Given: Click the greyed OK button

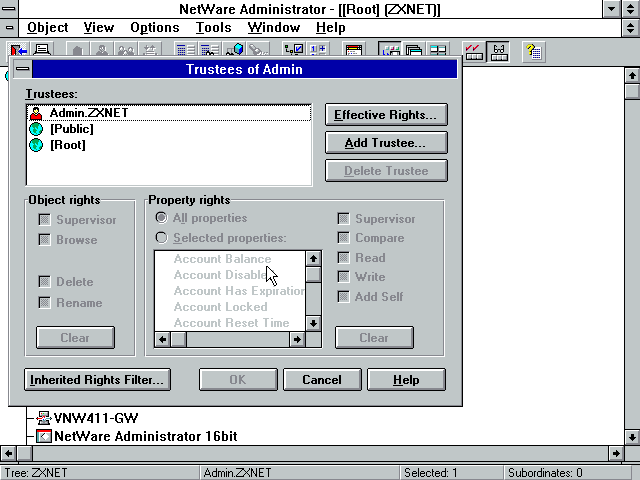Looking at the screenshot, I should pos(238,380).
